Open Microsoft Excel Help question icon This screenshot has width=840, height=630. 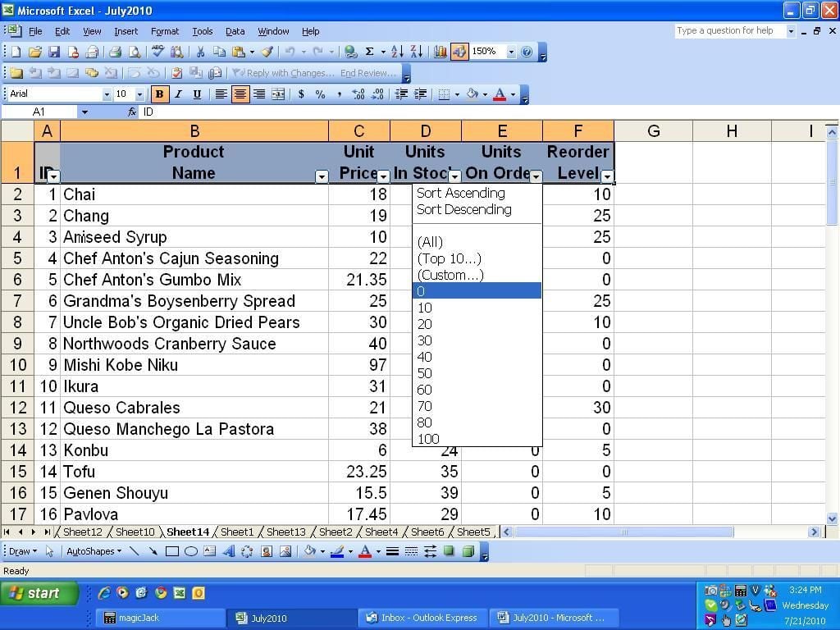click(527, 52)
